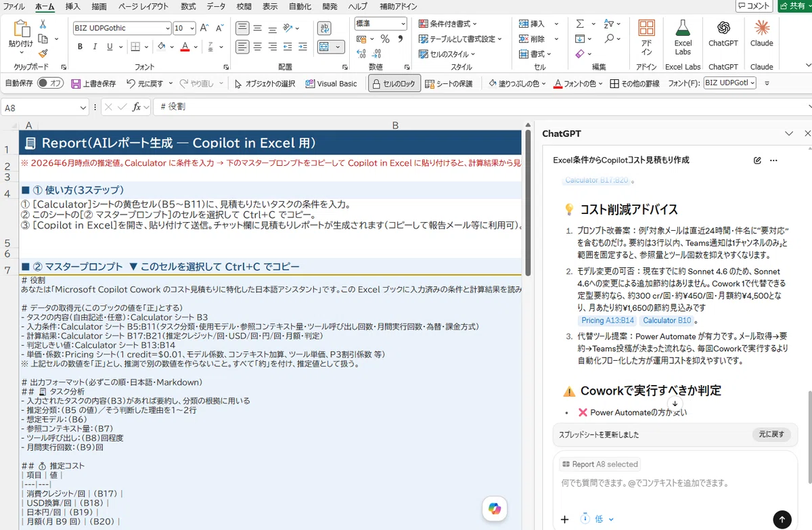Increase font size with larger A icon
812x530 pixels.
204,28
